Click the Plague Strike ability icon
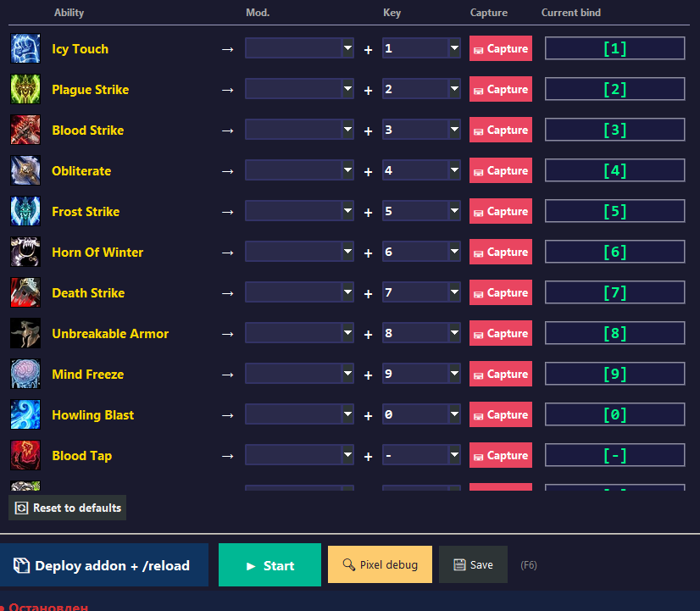The height and width of the screenshot is (611, 700). [25, 89]
